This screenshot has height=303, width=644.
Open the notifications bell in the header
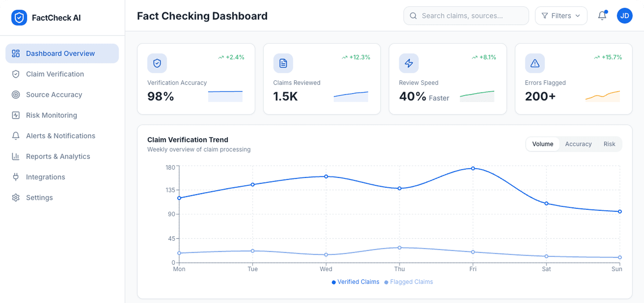point(602,16)
